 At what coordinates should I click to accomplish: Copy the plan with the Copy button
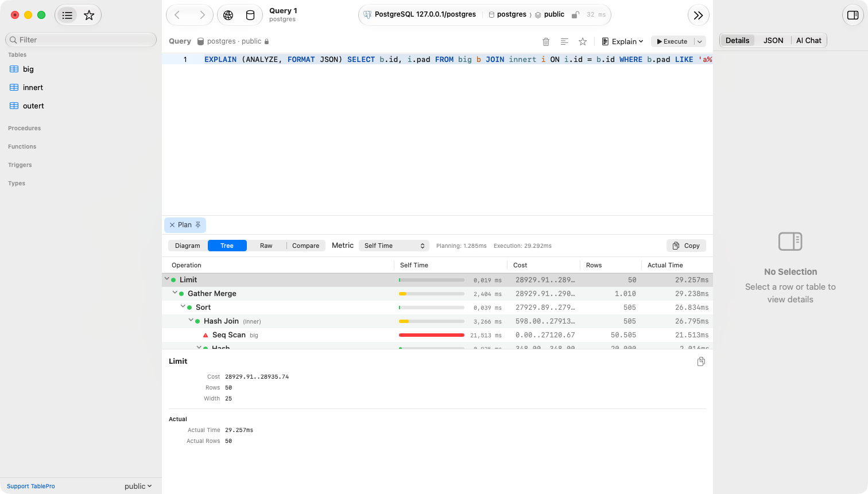pyautogui.click(x=686, y=246)
